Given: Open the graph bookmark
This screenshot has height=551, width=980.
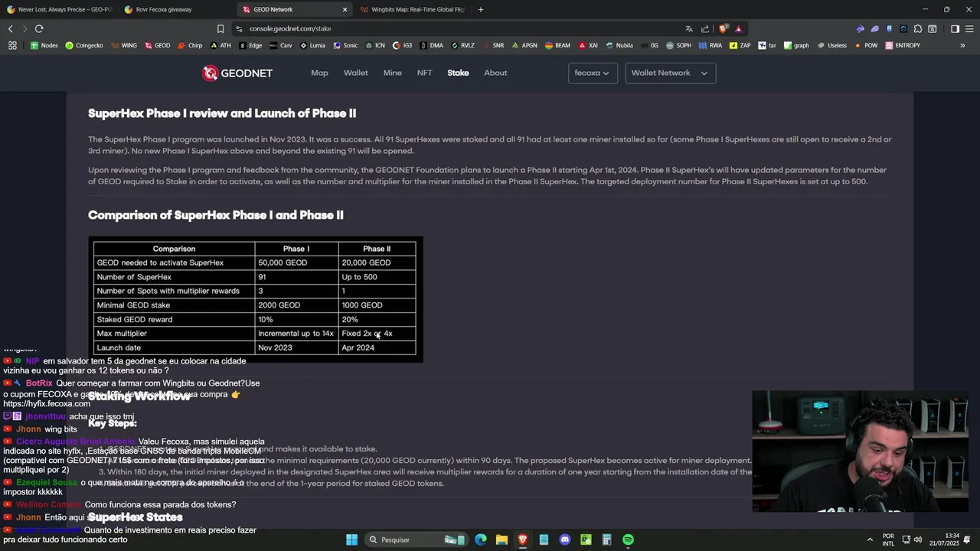Looking at the screenshot, I should (x=796, y=45).
